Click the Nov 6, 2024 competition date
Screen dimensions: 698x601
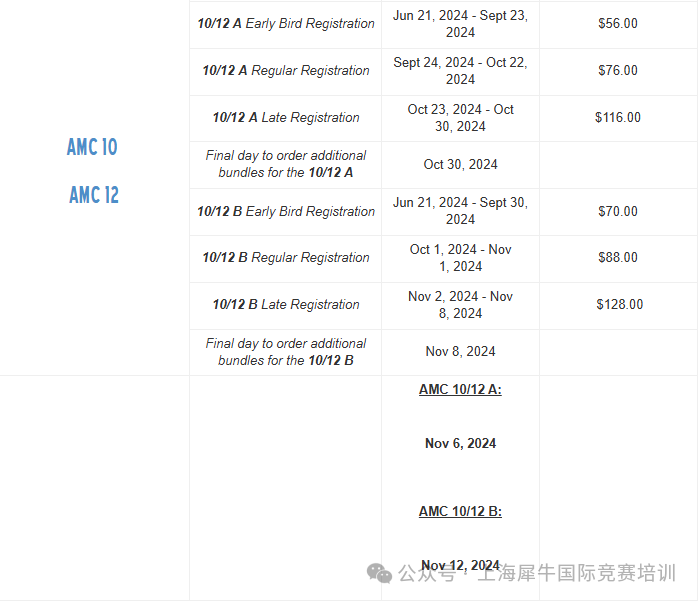[460, 443]
